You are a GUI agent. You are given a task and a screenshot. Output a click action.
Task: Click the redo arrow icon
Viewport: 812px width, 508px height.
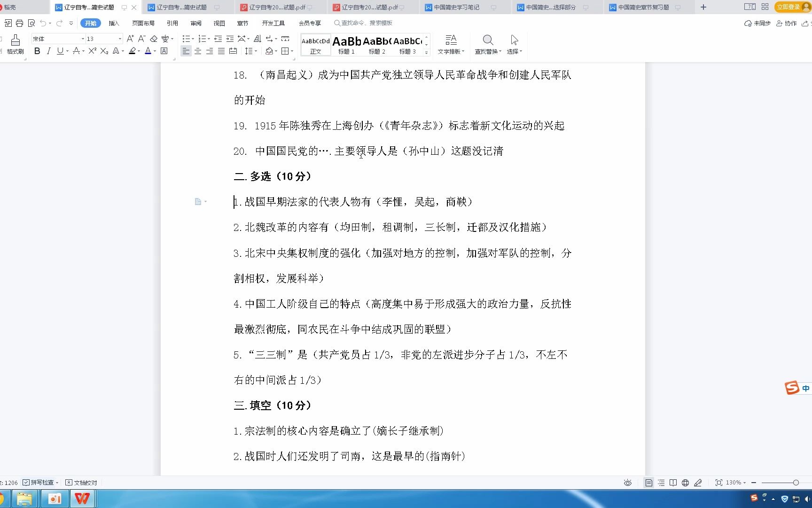pyautogui.click(x=59, y=23)
